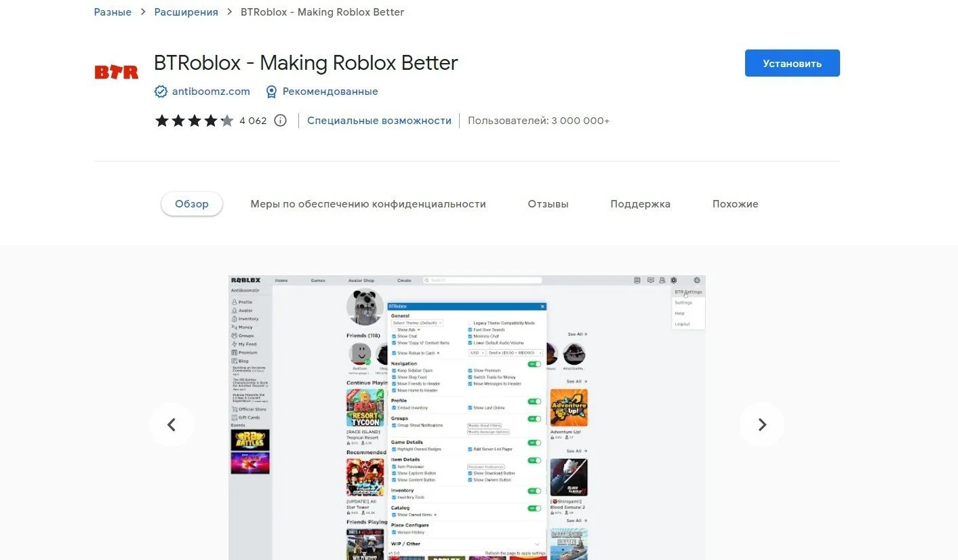Open the antiboomz.com developer link
This screenshot has width=958, height=560.
pos(212,92)
